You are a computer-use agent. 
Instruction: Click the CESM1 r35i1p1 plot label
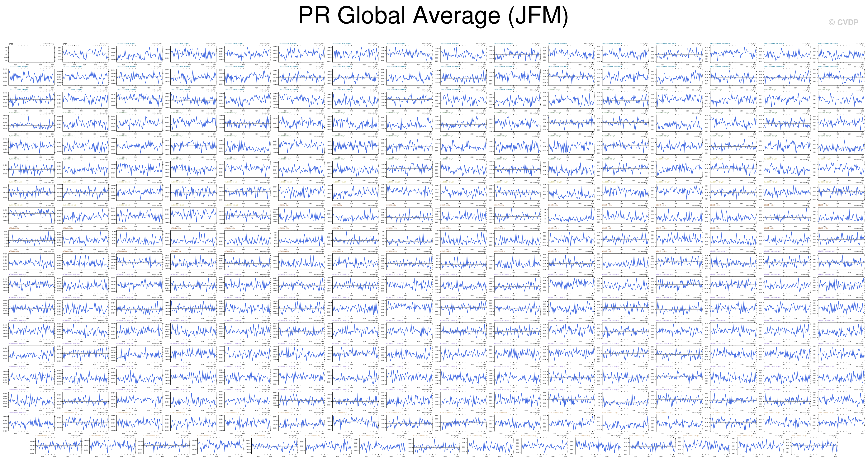tap(391, 251)
